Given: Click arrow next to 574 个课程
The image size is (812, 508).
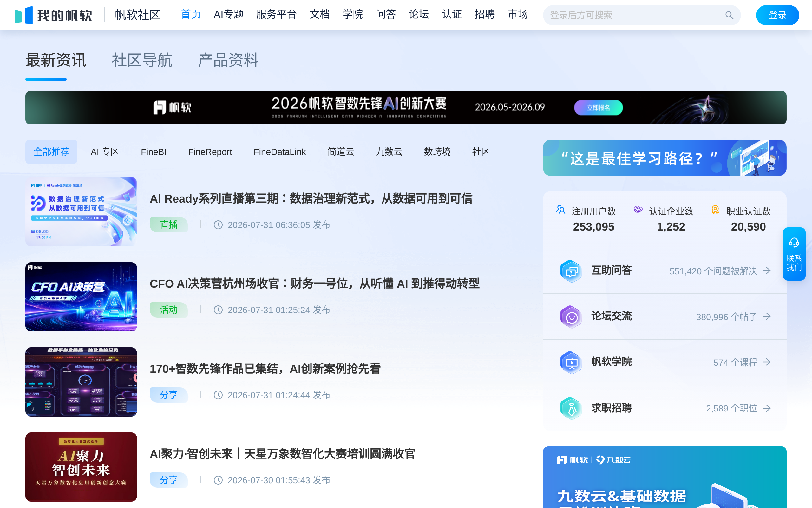Looking at the screenshot, I should [x=767, y=362].
